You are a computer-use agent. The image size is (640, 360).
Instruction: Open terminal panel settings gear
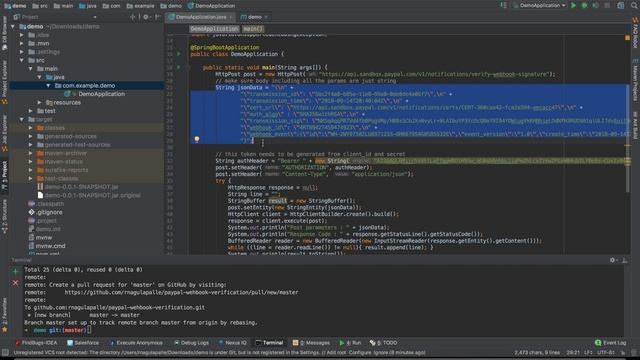612,260
